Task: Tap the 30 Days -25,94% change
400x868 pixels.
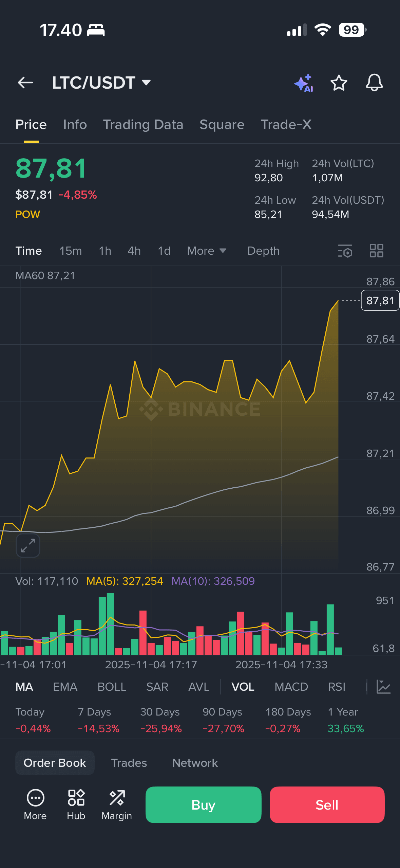Action: [161, 720]
